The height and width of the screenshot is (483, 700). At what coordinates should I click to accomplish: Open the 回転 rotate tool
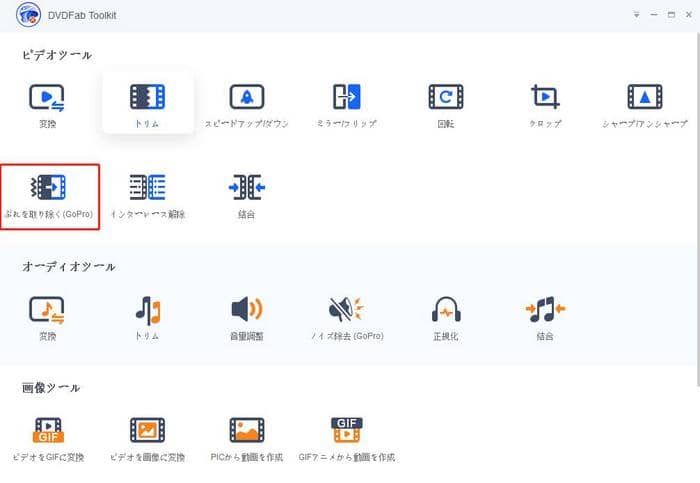(446, 98)
